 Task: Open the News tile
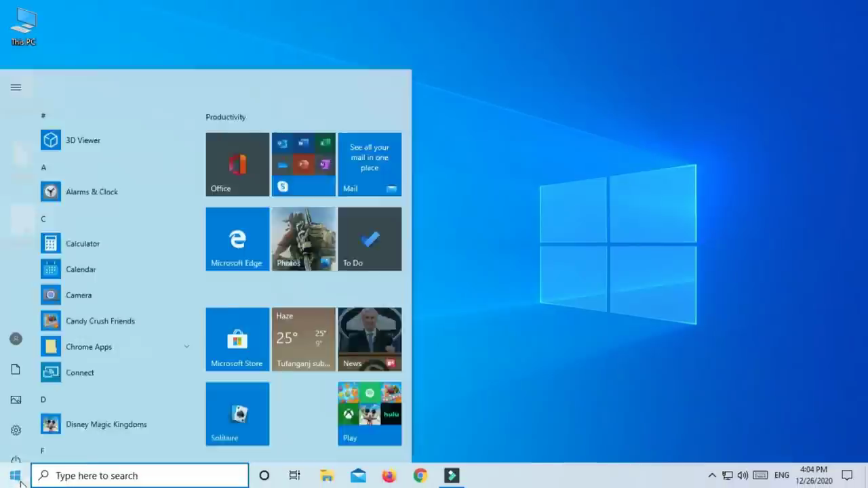click(370, 339)
